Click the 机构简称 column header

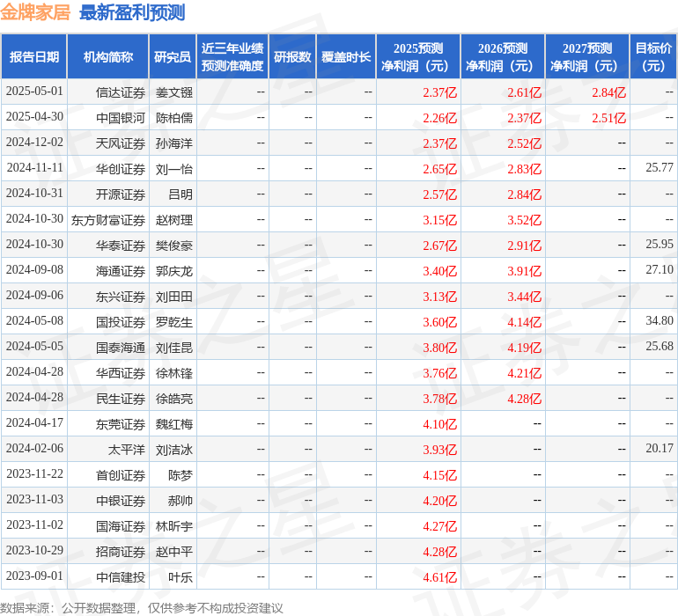[108, 56]
